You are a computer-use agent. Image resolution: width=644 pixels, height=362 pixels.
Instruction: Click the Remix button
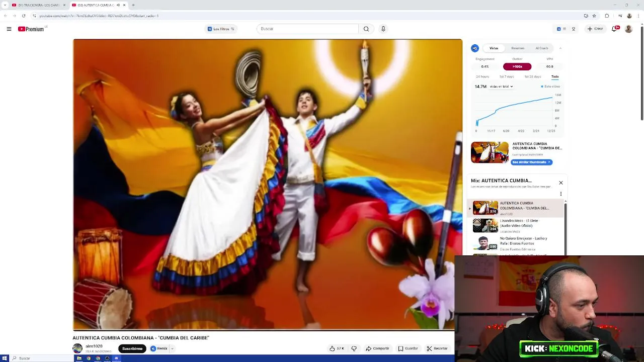tap(159, 348)
